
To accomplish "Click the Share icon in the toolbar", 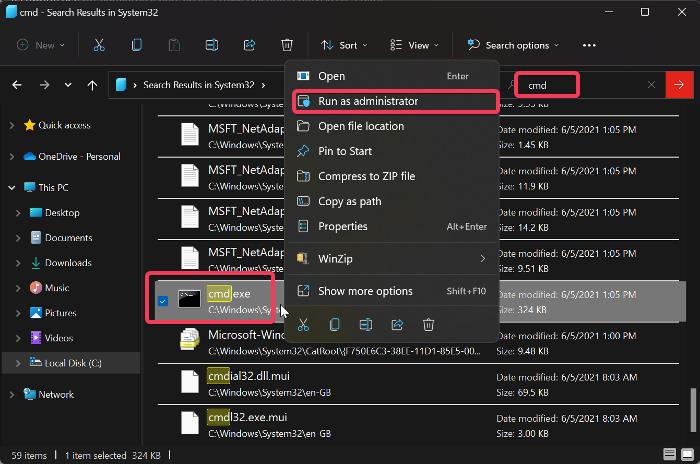I will coord(249,45).
